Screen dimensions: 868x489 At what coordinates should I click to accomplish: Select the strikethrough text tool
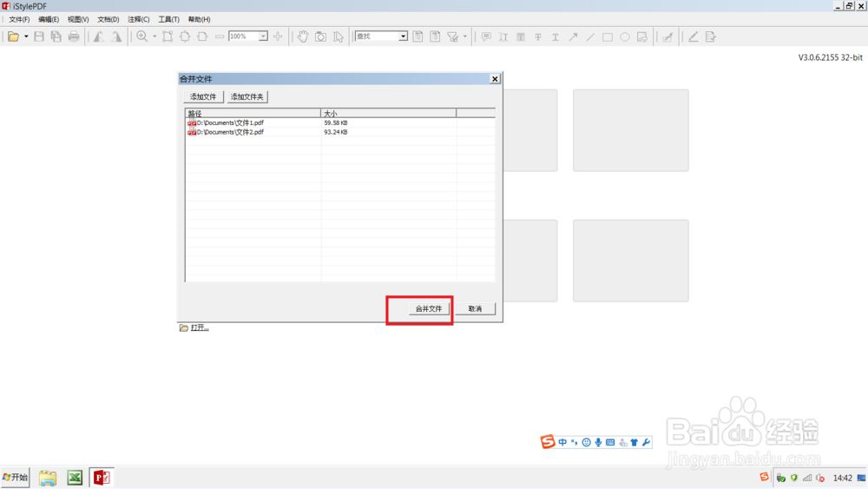tap(538, 36)
